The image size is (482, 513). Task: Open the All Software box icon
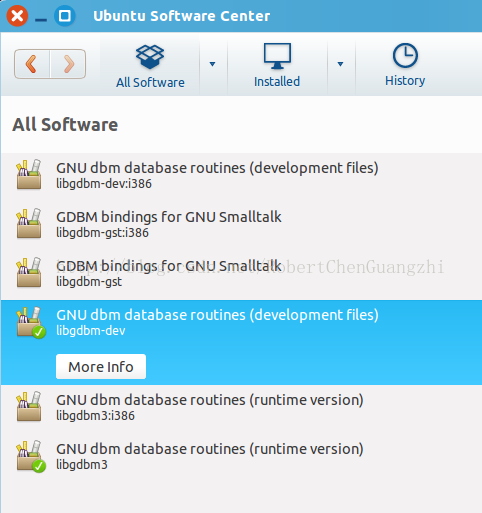(x=150, y=57)
